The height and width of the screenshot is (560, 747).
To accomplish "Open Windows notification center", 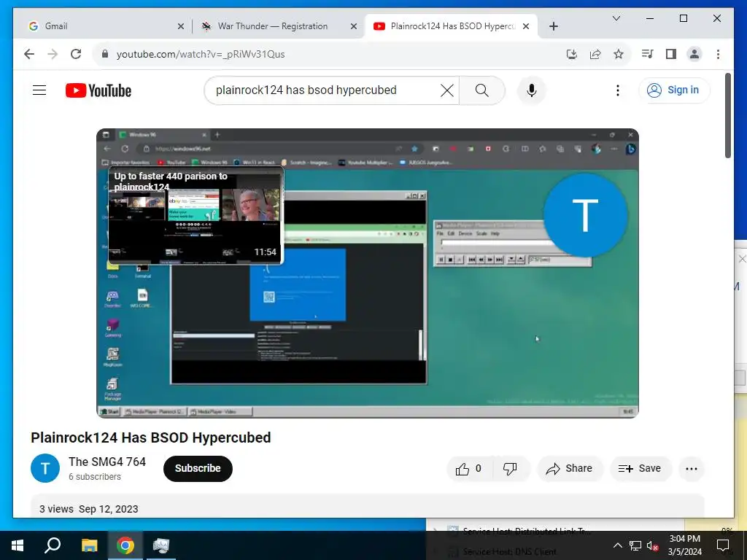I will [723, 545].
